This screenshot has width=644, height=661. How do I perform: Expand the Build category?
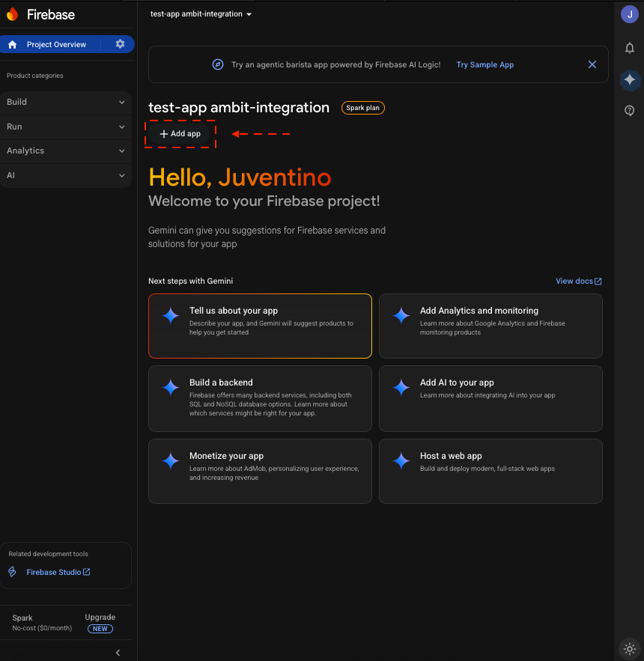coord(67,102)
